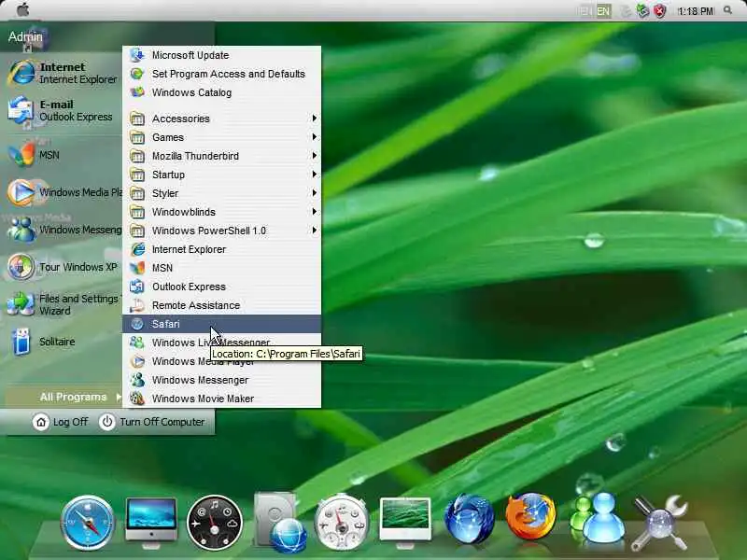
Task: Open Outlook Express in programs list
Action: (222, 287)
